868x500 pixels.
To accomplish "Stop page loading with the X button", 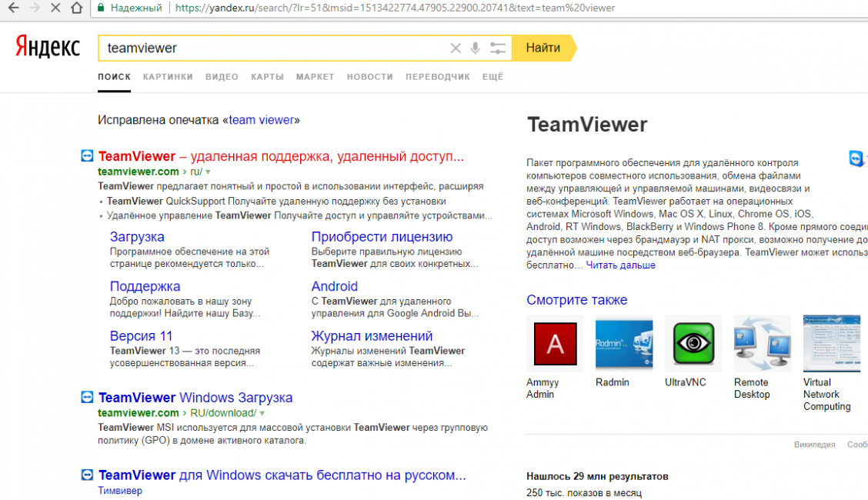I will point(55,8).
